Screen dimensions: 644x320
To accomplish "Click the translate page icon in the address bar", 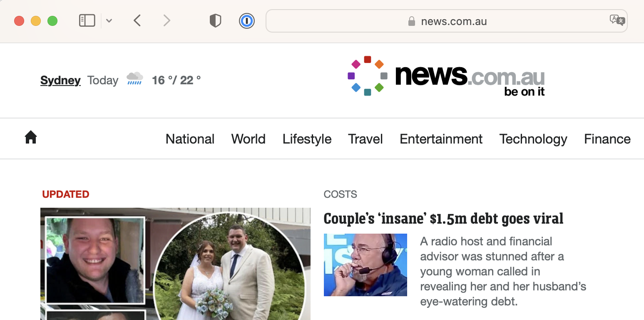I will click(617, 20).
